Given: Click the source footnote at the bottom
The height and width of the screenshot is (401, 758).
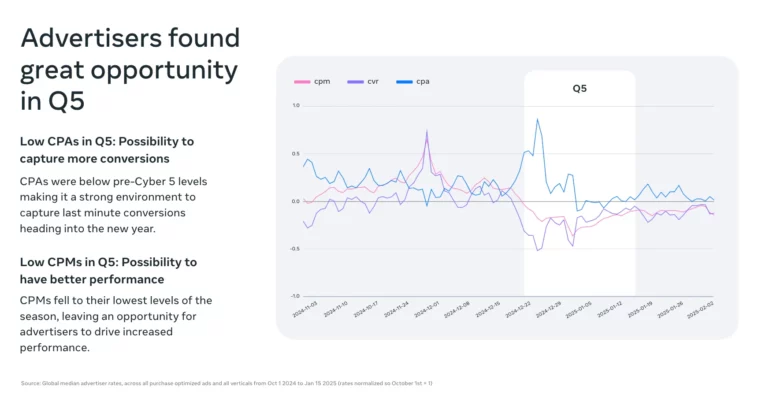Looking at the screenshot, I should [x=226, y=383].
